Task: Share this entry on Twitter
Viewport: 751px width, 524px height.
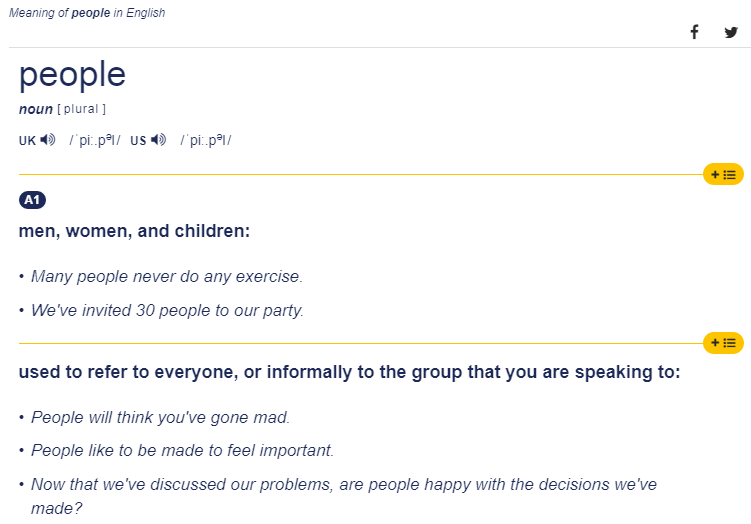Action: [x=731, y=32]
